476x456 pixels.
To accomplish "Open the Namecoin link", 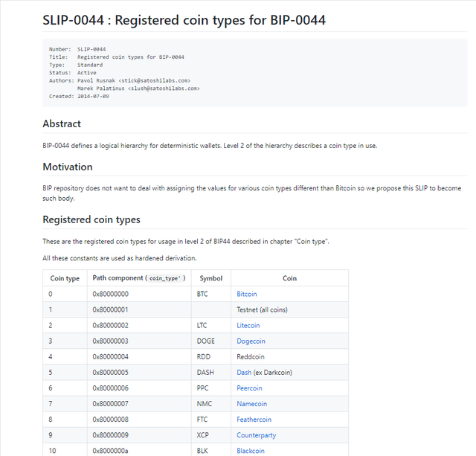I will coord(251,404).
